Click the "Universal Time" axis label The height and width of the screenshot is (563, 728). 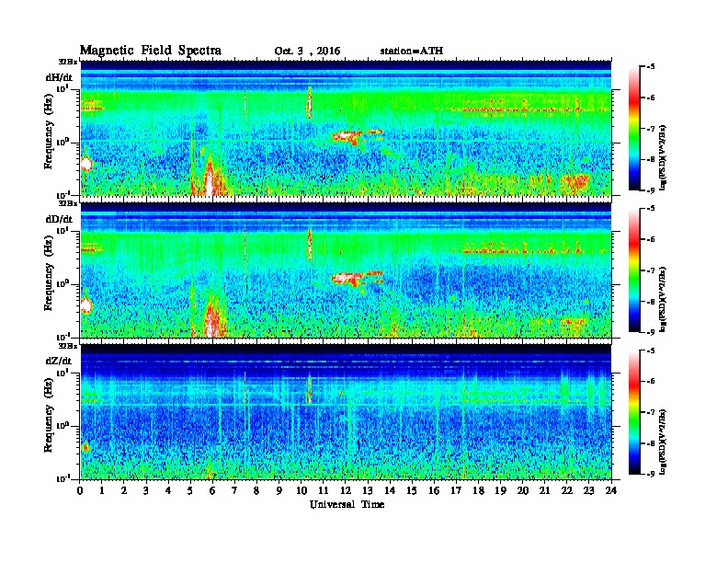click(x=347, y=504)
